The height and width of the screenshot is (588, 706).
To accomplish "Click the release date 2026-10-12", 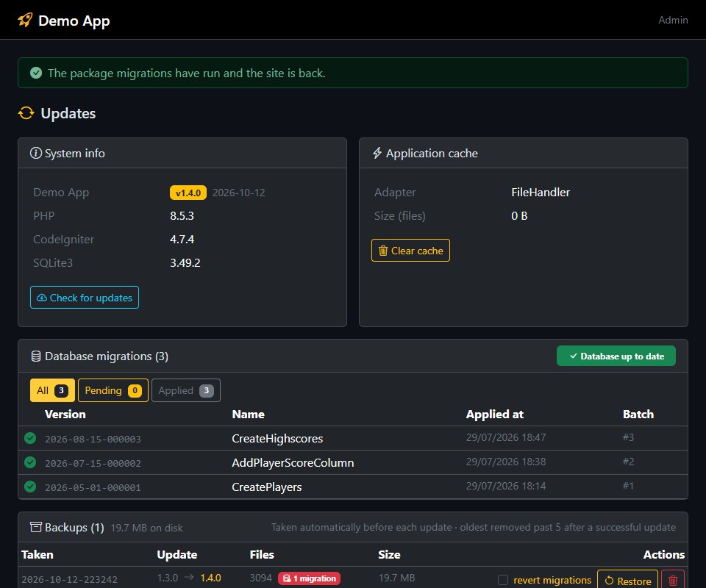I will pos(238,193).
